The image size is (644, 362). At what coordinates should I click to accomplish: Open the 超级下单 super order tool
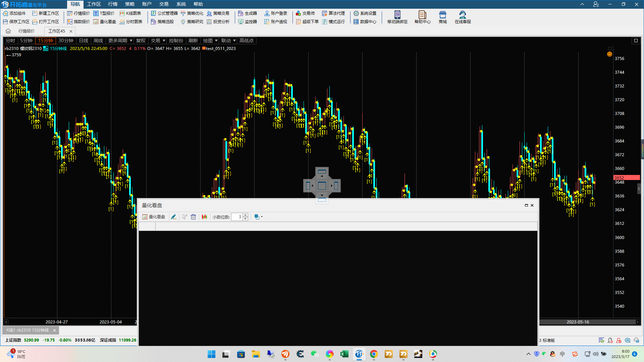pyautogui.click(x=307, y=22)
